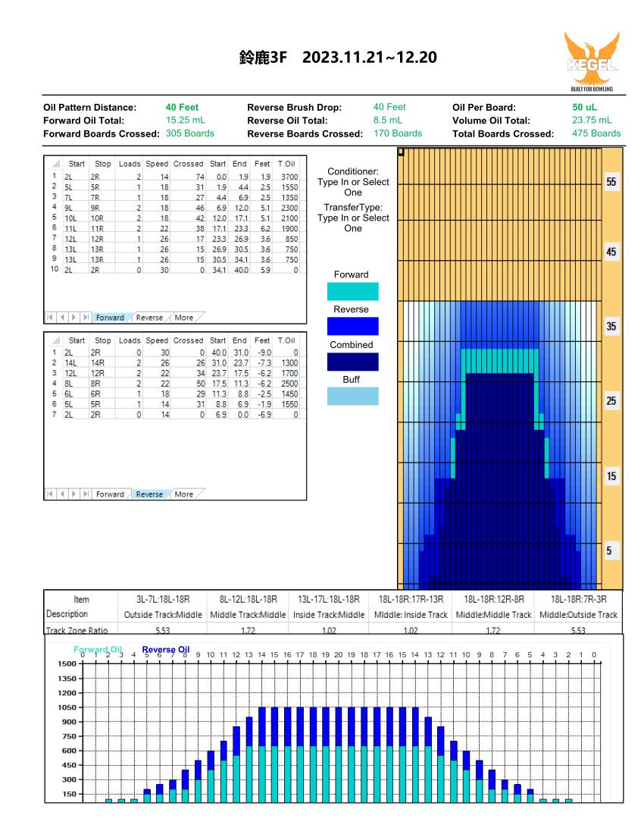Open the Forward tab in upper table
The width and height of the screenshot is (644, 834).
110,318
